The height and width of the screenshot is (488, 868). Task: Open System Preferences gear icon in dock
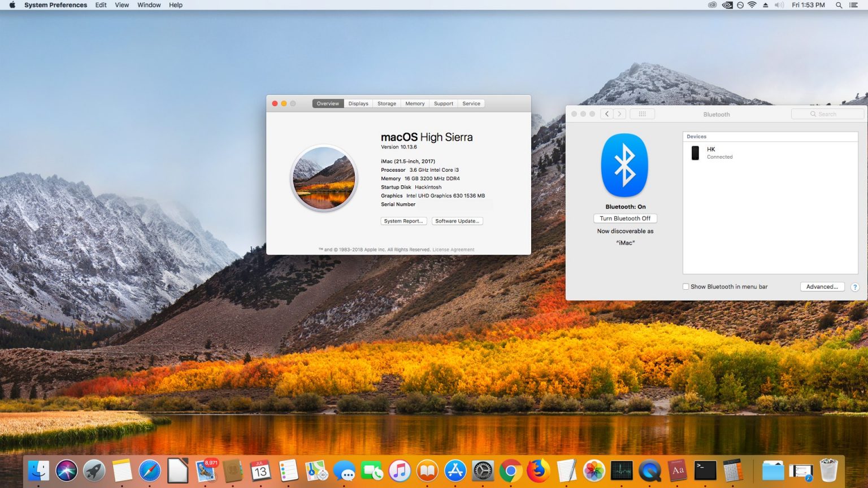pyautogui.click(x=483, y=470)
